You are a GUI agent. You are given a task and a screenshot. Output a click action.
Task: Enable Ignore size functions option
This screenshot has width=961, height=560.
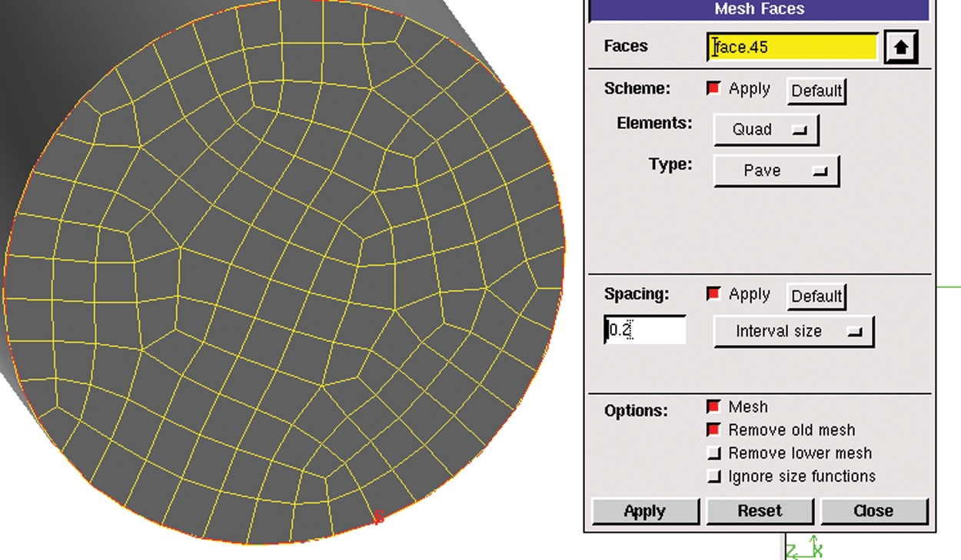tap(713, 476)
